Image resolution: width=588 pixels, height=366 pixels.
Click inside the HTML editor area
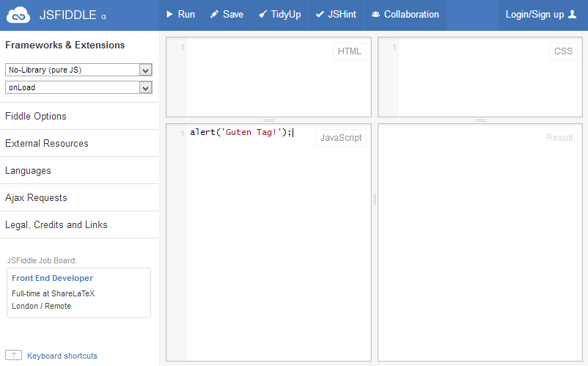268,77
